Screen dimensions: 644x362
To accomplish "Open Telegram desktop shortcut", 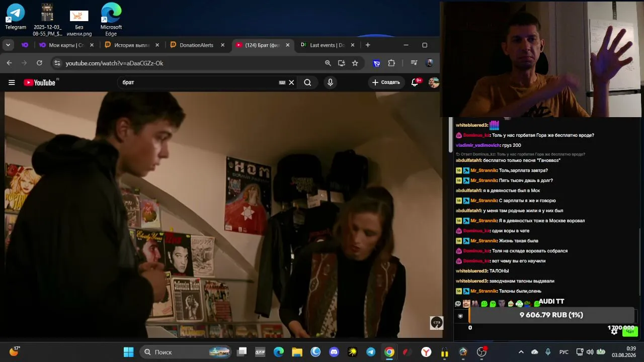I will (16, 17).
